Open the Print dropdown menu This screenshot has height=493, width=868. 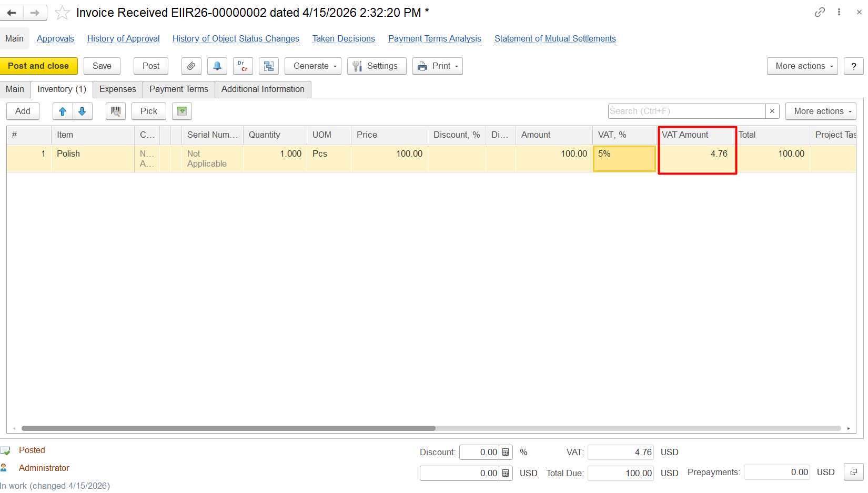pos(438,66)
